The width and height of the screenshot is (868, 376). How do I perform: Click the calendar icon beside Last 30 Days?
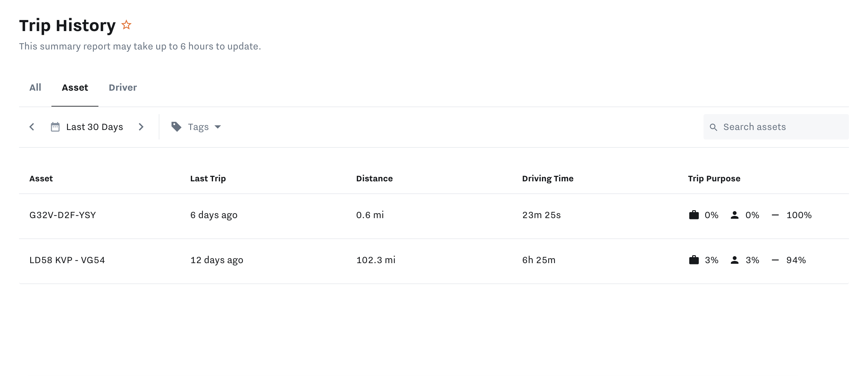click(55, 127)
